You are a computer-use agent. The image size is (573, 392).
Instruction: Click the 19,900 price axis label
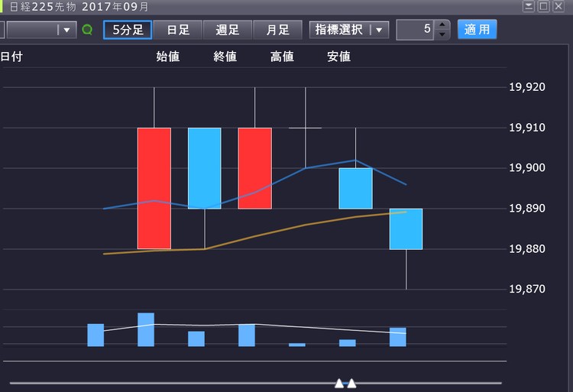click(x=527, y=167)
